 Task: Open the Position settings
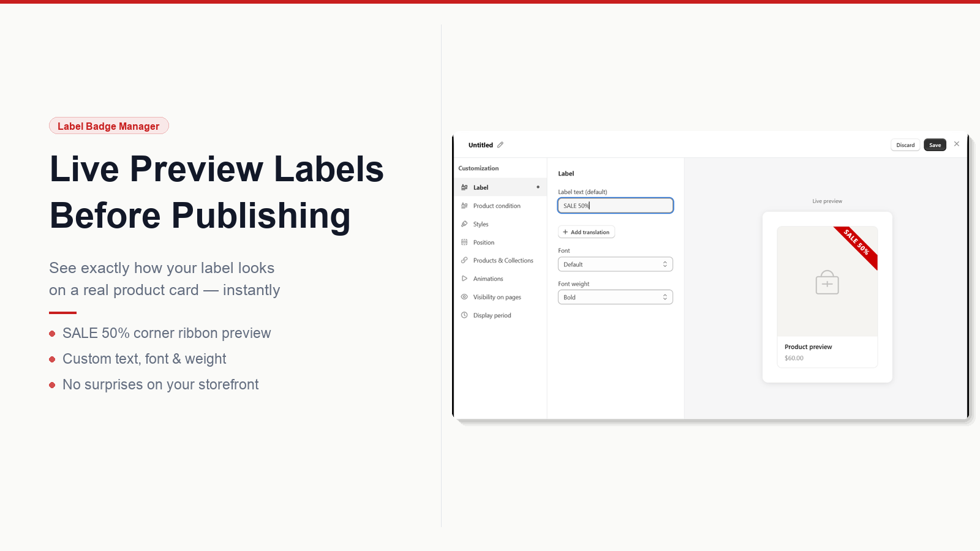point(501,242)
